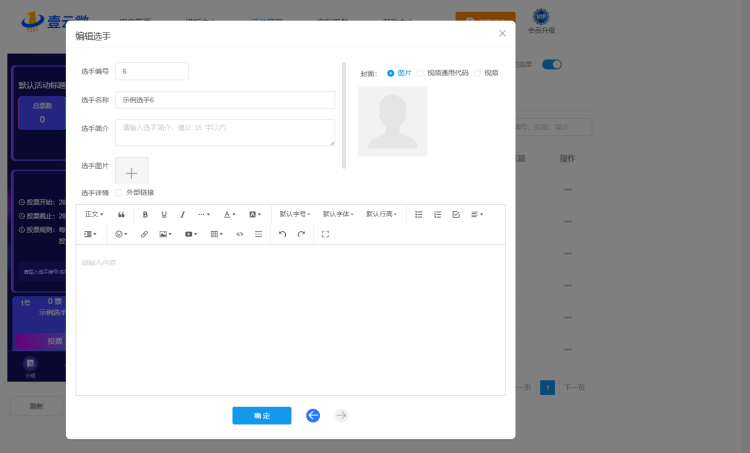The image size is (750, 453).
Task: Insert a blockquote with the quote icon
Action: pos(121,214)
